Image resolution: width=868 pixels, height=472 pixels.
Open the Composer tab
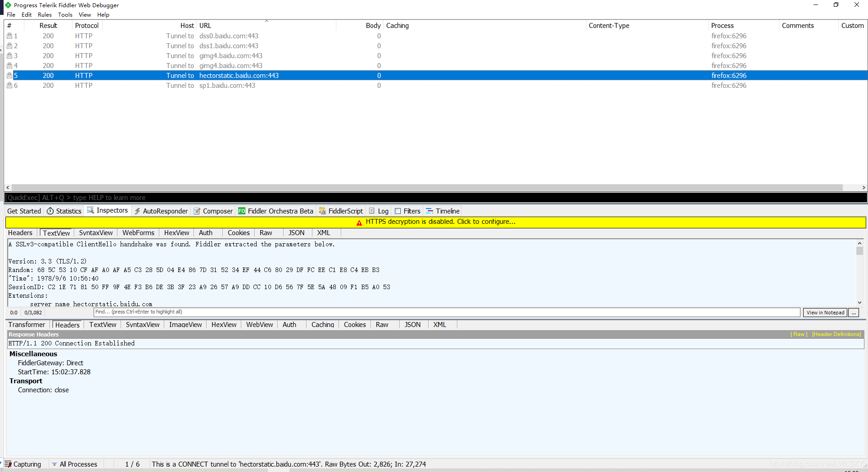(213, 211)
